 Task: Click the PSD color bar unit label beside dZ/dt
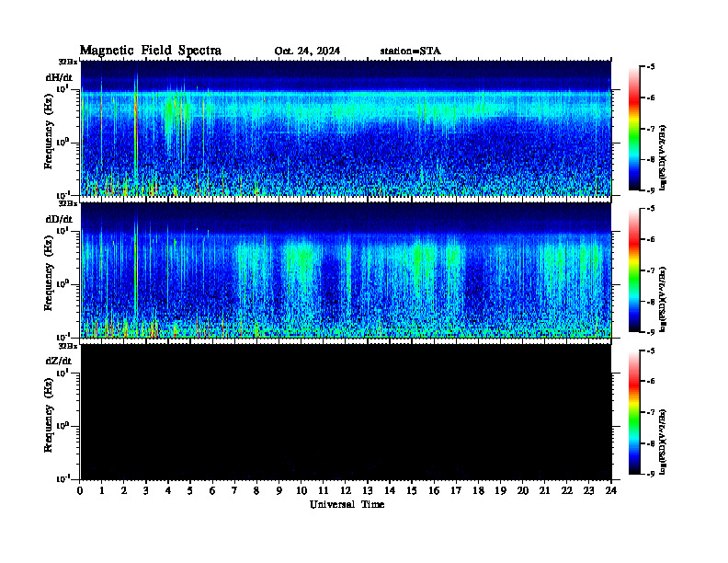664,441
